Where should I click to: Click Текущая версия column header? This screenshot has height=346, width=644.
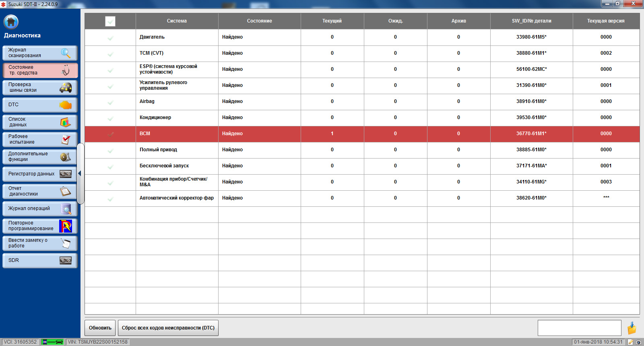[606, 21]
